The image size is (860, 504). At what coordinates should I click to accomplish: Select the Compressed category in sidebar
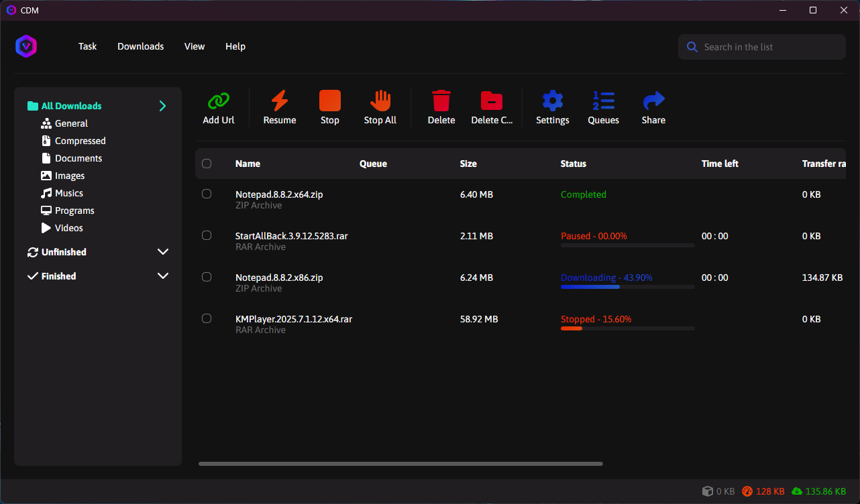click(x=80, y=141)
